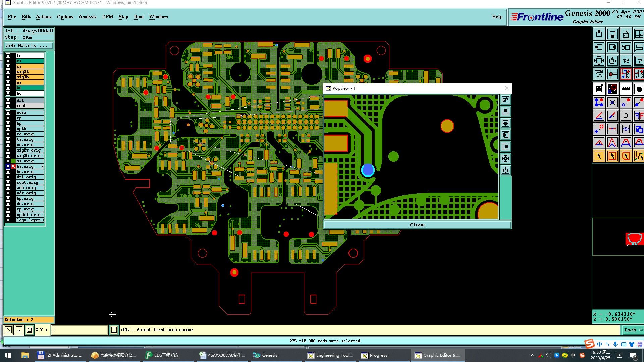Toggle the checkbox for layer cvia
The height and width of the screenshot is (362, 644).
8,113
